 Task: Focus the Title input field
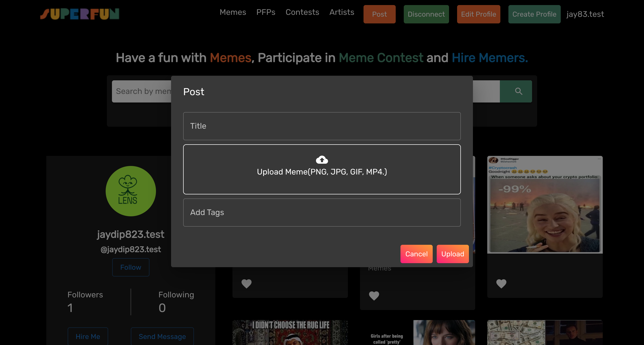(322, 126)
